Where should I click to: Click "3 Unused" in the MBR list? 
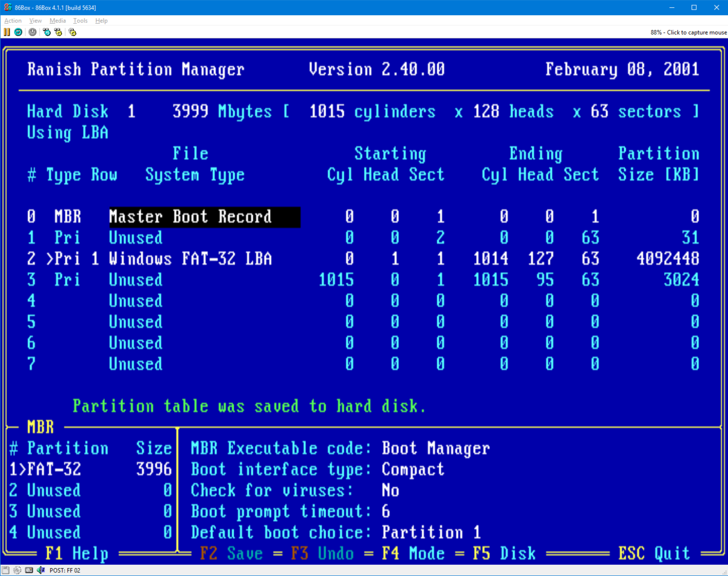coord(45,512)
